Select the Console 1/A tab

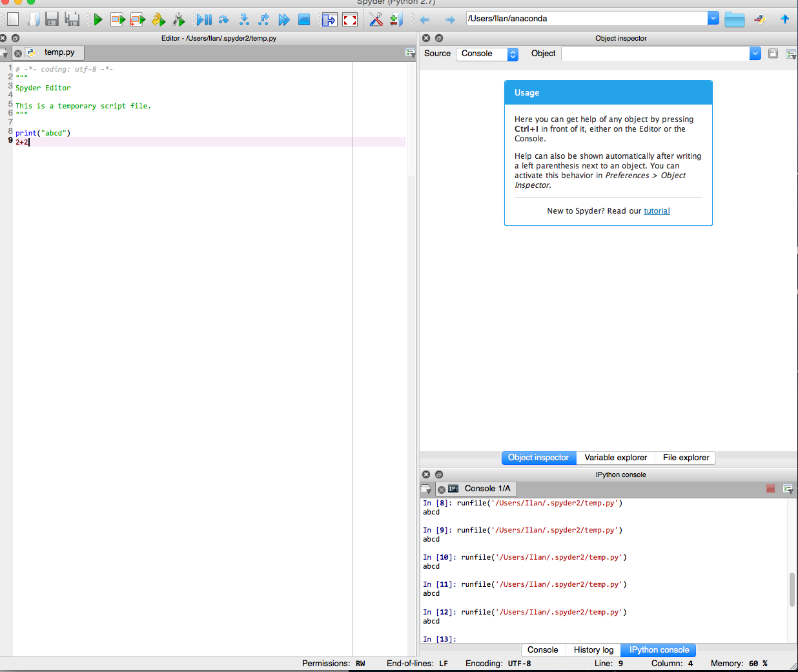487,489
